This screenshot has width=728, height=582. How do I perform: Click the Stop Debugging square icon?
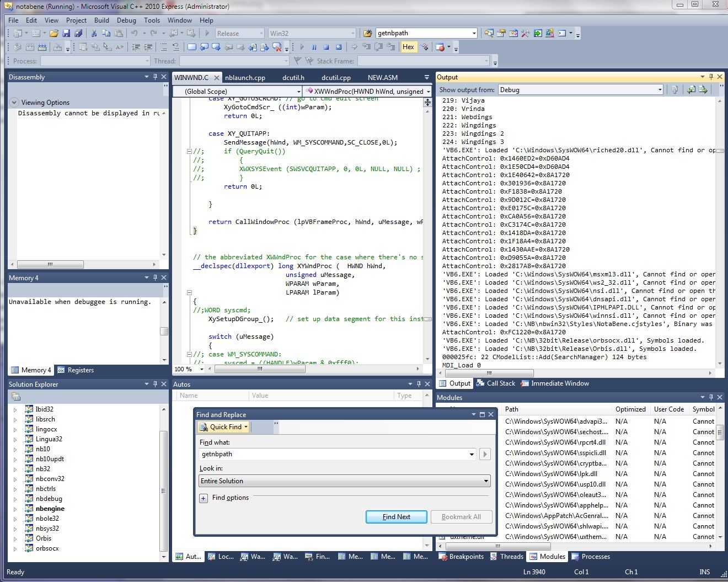coord(326,47)
